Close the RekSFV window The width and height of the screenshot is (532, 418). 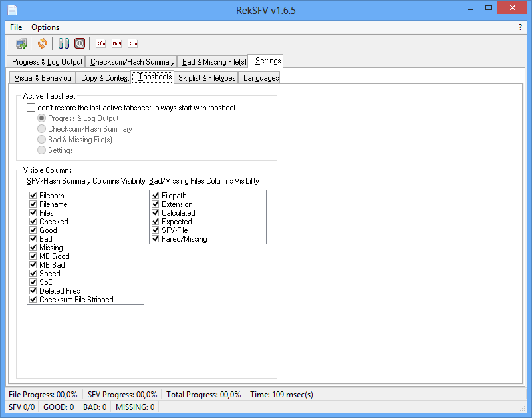pos(512,8)
